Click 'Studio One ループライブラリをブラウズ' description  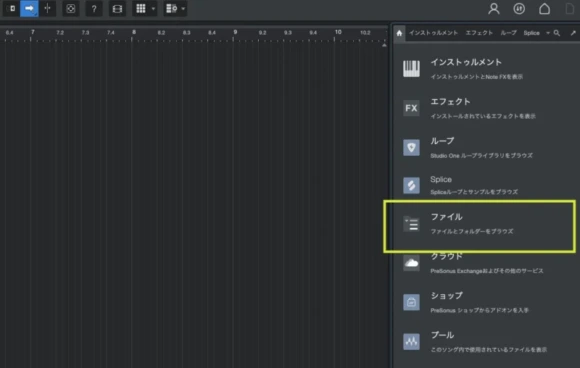pyautogui.click(x=481, y=156)
